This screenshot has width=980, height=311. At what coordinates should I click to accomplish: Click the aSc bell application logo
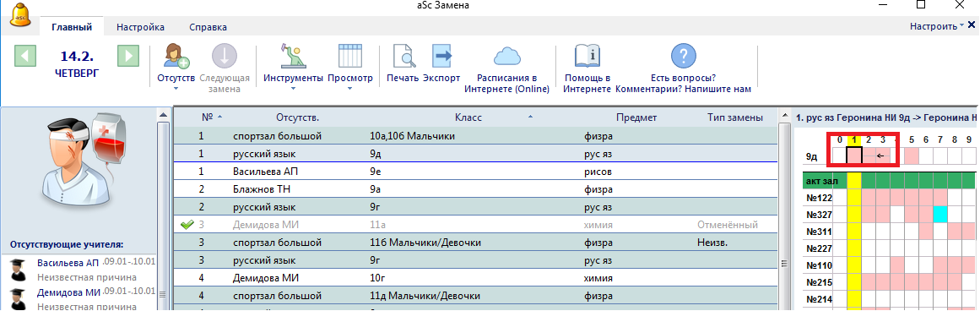click(20, 16)
